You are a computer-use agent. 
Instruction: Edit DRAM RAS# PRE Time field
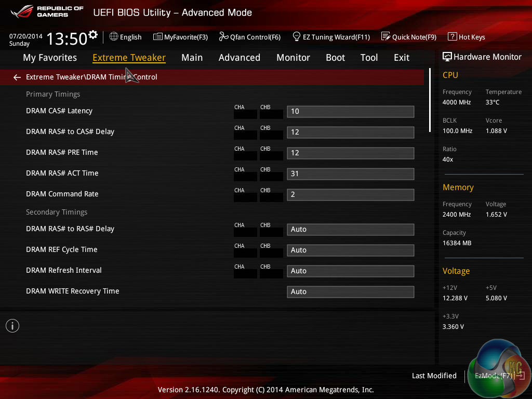coord(351,153)
